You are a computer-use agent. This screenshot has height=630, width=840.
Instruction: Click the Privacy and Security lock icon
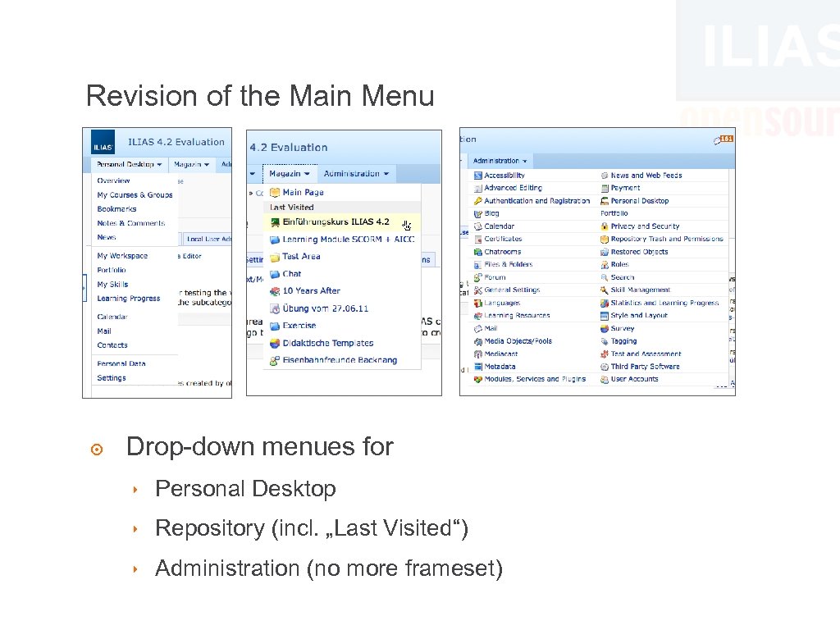pyautogui.click(x=604, y=226)
